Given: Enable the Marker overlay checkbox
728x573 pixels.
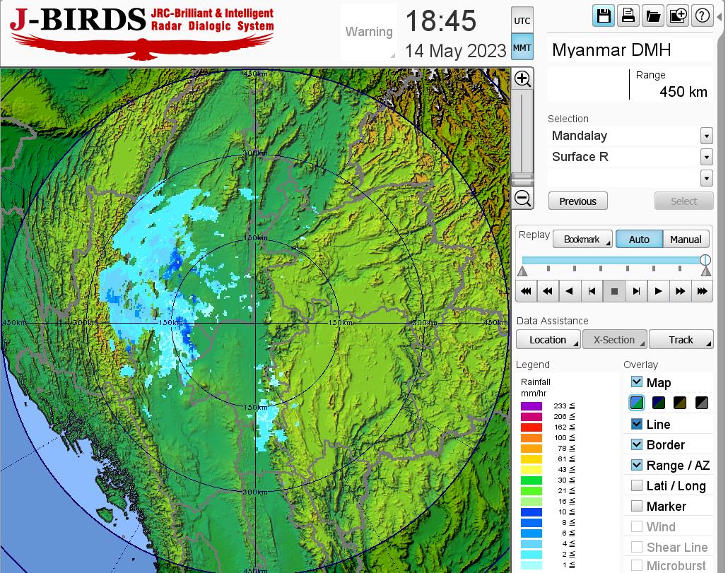Looking at the screenshot, I should 637,506.
